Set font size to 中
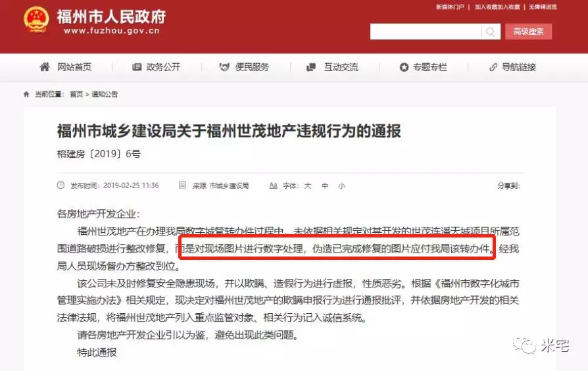Image resolution: width=588 pixels, height=371 pixels. (x=325, y=185)
